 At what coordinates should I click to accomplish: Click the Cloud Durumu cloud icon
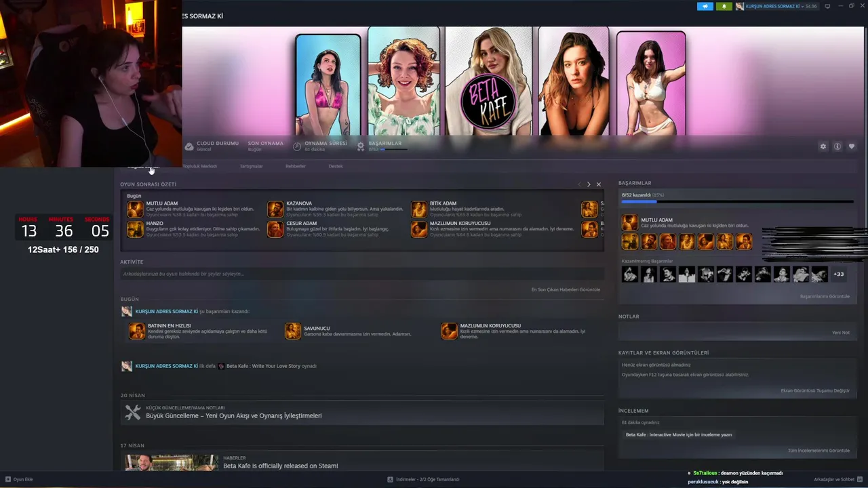pos(189,146)
